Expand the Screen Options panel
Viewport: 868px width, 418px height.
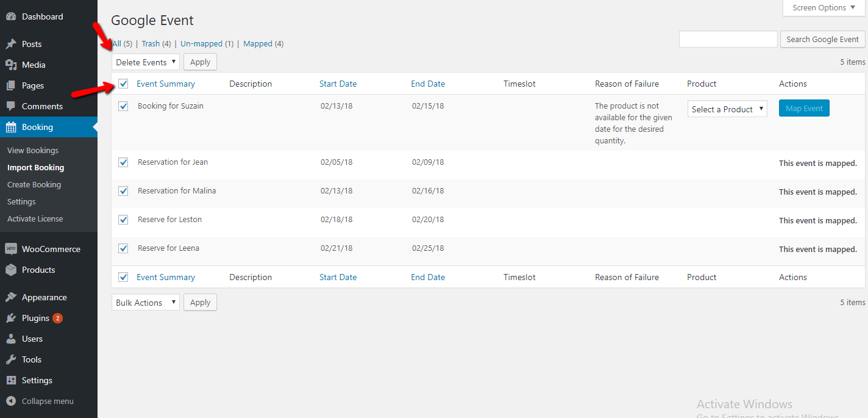824,8
